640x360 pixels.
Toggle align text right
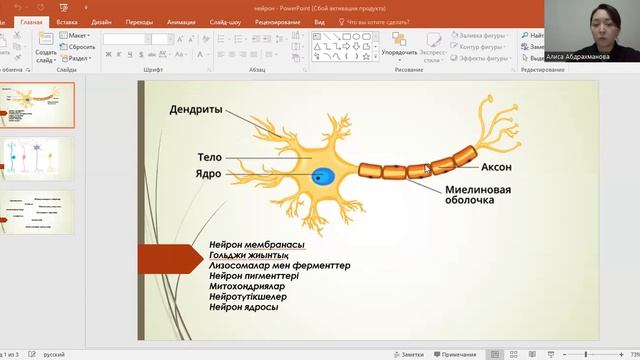(243, 54)
